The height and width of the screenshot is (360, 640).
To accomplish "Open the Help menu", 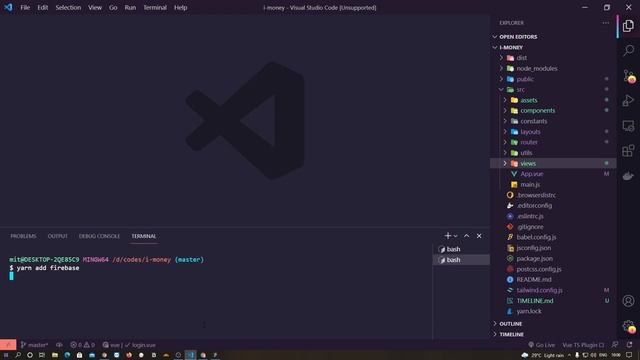I will (180, 7).
